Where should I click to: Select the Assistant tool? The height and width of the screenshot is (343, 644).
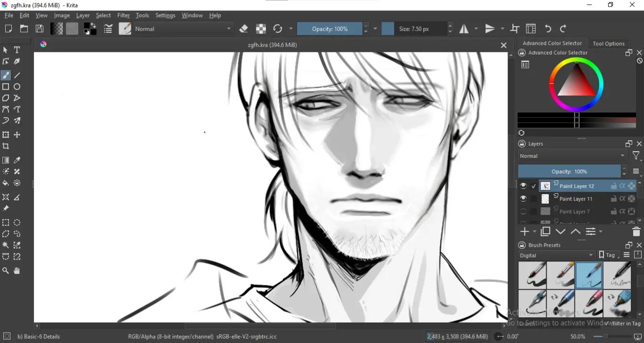(x=6, y=197)
